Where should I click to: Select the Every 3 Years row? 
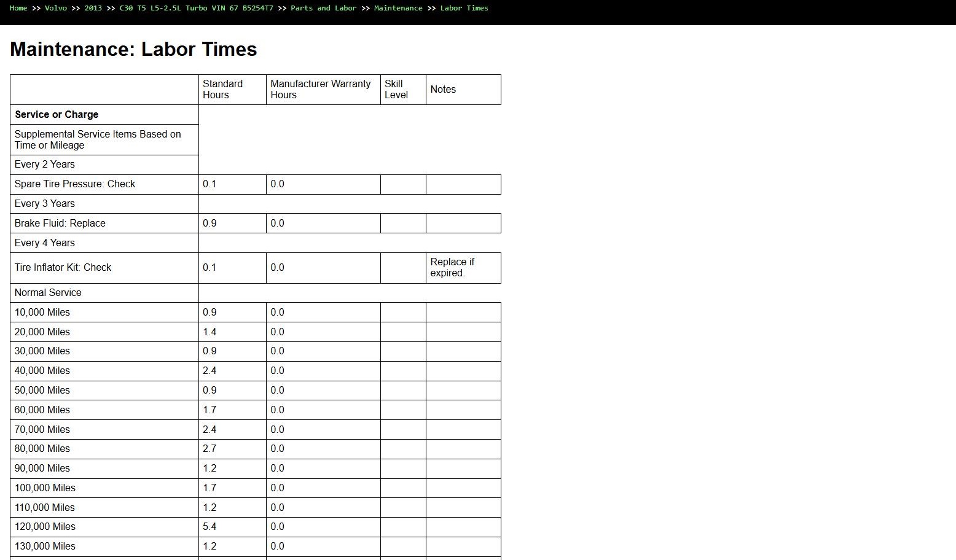coord(104,204)
